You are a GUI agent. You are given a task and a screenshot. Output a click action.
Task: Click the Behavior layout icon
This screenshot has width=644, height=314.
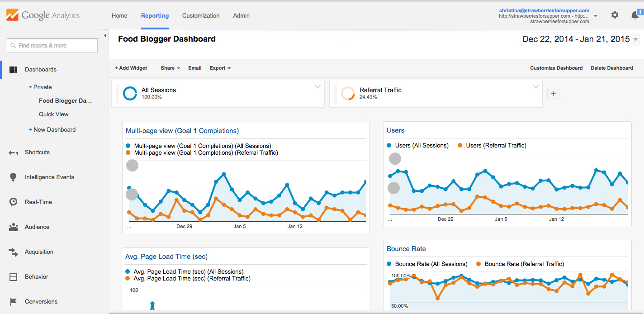coord(13,277)
